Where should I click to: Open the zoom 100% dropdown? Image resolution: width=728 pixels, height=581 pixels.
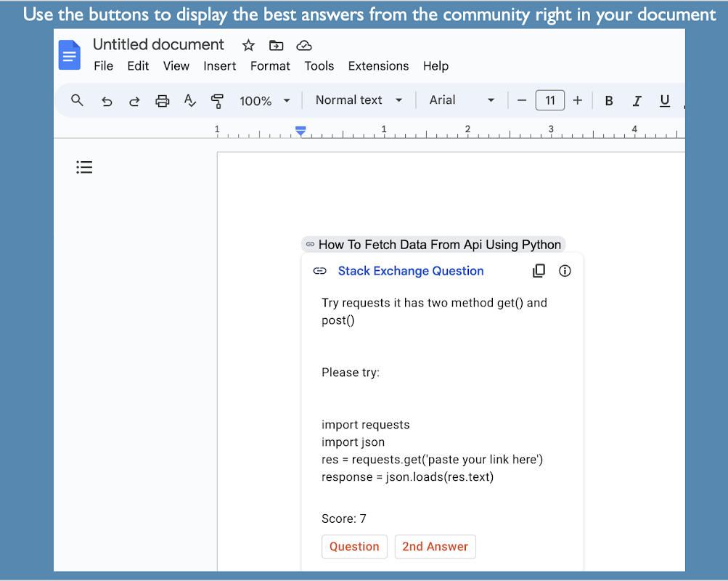(x=265, y=101)
